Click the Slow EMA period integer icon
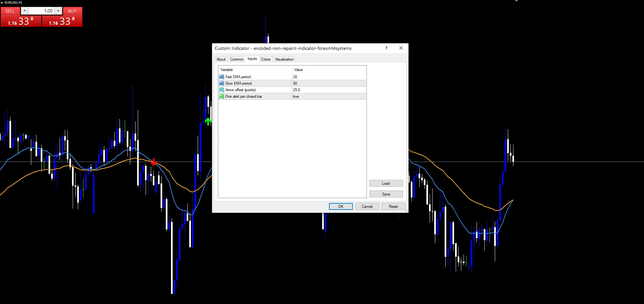Screen dimensions: 644x304 (222, 83)
